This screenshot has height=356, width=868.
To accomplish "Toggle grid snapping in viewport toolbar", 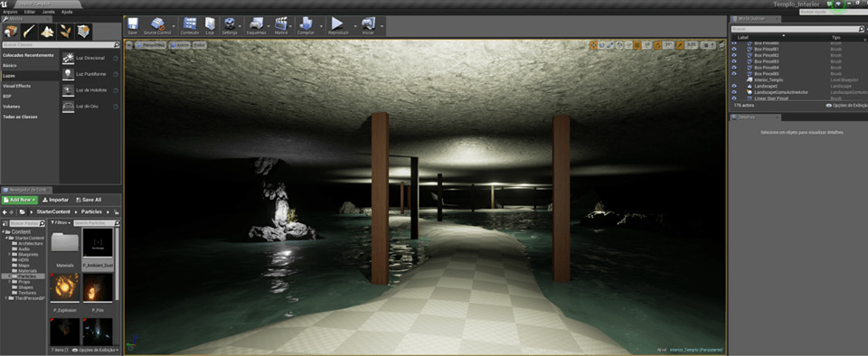I will 637,45.
